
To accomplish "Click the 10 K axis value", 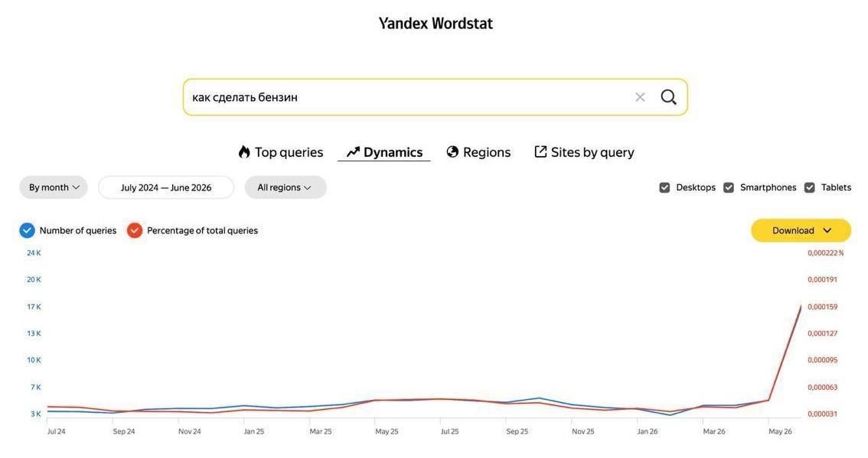I will click(34, 360).
